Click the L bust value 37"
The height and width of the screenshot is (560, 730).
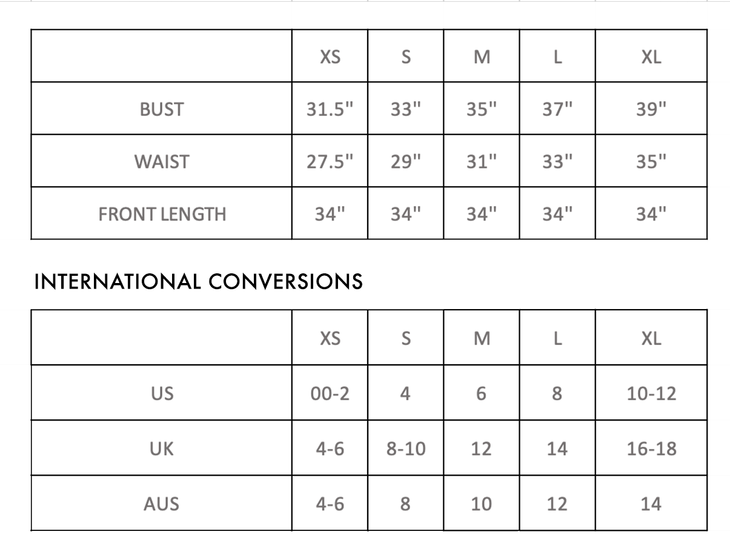(x=557, y=109)
